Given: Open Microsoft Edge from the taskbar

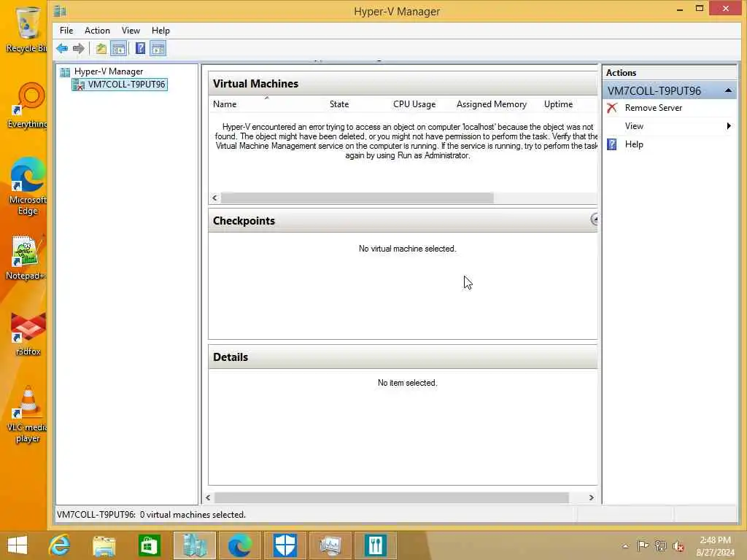Looking at the screenshot, I should pyautogui.click(x=239, y=545).
